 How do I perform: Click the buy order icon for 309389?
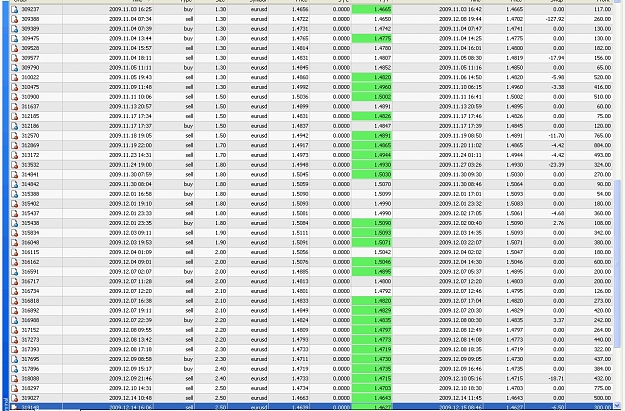14,29
